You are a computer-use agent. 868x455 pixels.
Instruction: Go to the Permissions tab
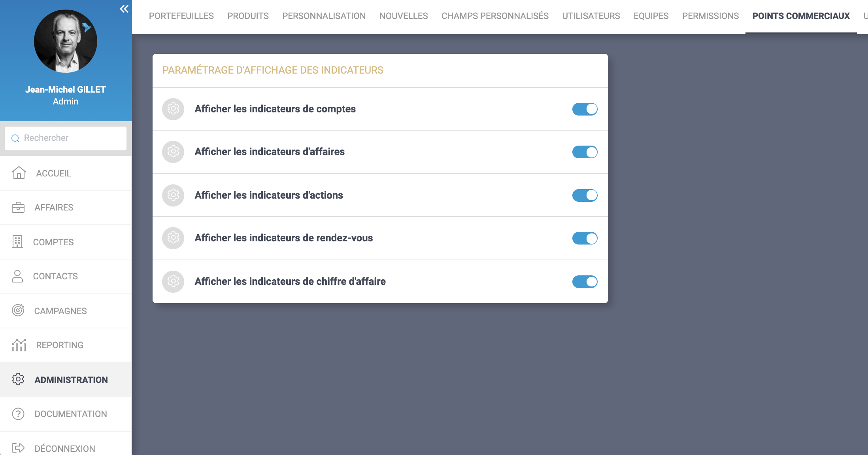pyautogui.click(x=710, y=16)
